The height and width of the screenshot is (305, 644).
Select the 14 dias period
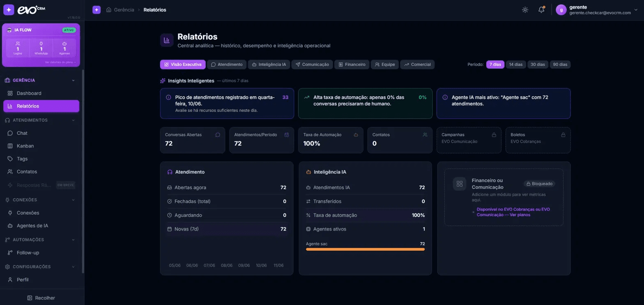(516, 65)
